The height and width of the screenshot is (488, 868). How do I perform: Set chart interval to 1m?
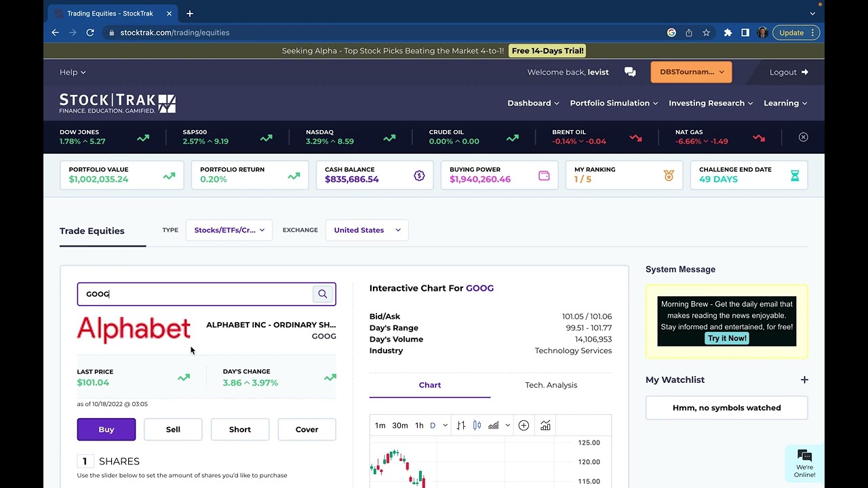pos(380,426)
